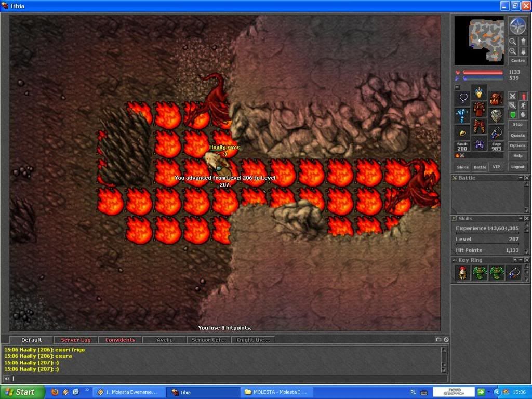Click the golden helmet in Key Ring container
Viewport: 532px width, 399px height.
click(x=462, y=273)
